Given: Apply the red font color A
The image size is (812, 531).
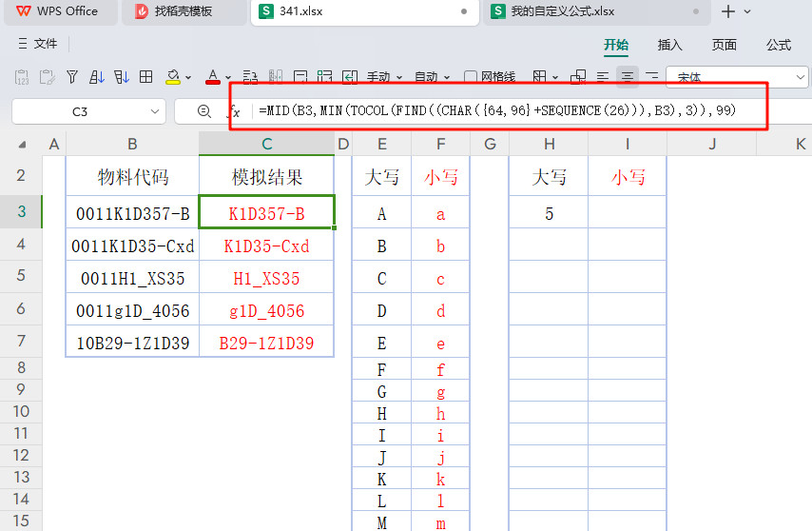Looking at the screenshot, I should [213, 78].
